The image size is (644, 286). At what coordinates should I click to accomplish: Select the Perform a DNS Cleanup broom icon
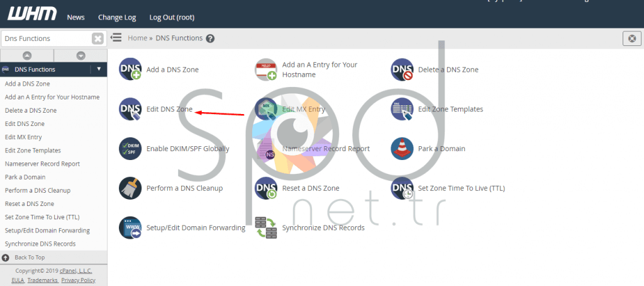(x=130, y=188)
